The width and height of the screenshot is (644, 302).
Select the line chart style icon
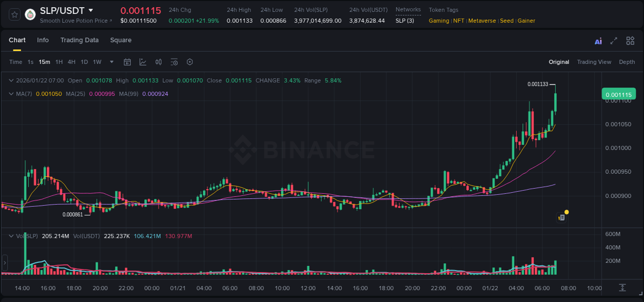[143, 62]
